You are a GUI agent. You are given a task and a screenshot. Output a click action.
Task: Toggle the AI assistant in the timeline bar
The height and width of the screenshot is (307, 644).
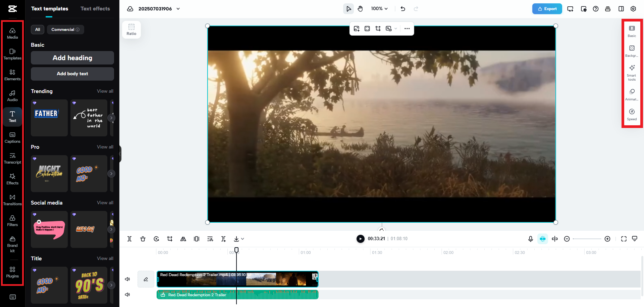543,239
